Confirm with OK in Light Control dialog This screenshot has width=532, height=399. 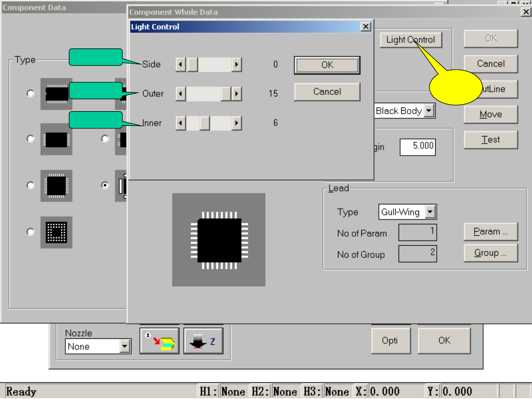click(327, 65)
